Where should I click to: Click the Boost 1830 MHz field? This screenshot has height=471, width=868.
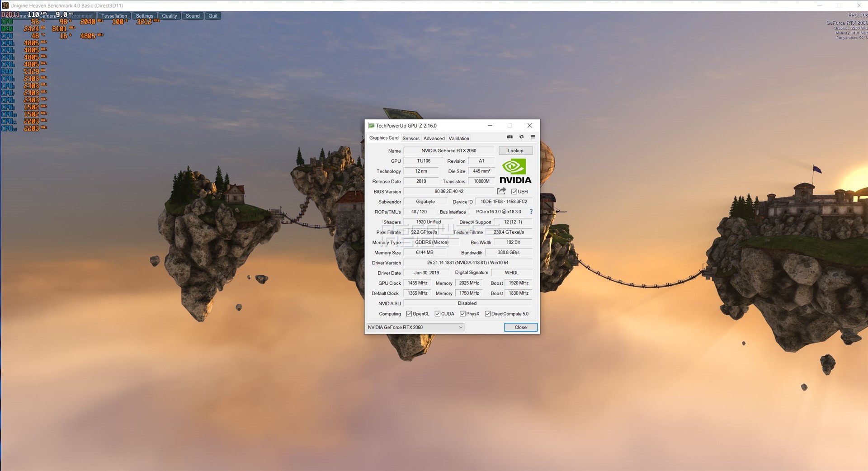point(519,293)
